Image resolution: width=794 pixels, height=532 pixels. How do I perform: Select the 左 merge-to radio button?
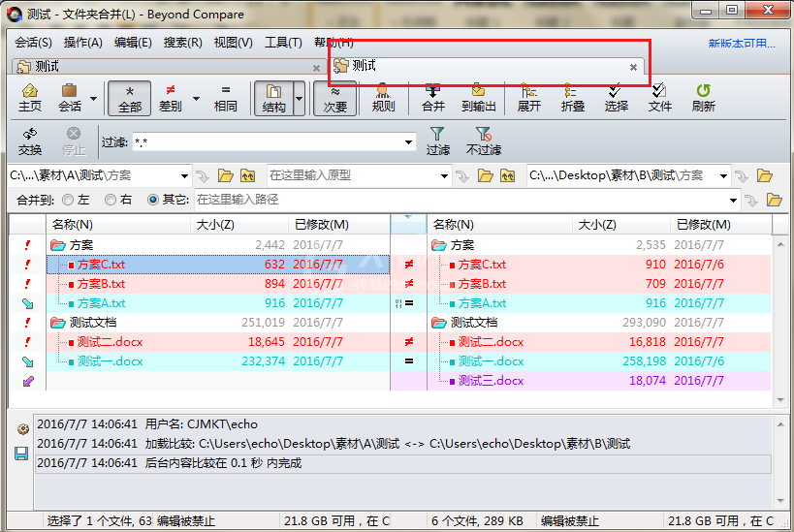coord(68,200)
